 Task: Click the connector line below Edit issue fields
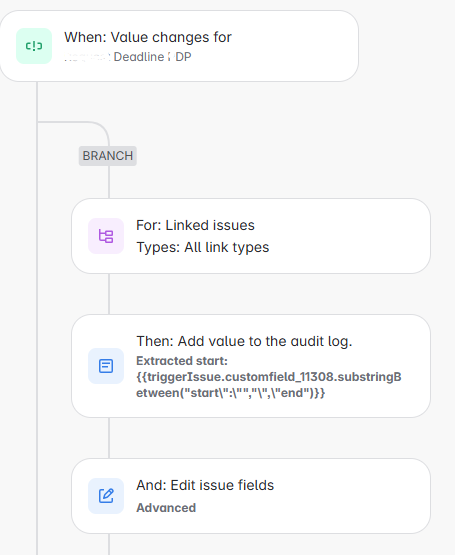pyautogui.click(x=109, y=544)
